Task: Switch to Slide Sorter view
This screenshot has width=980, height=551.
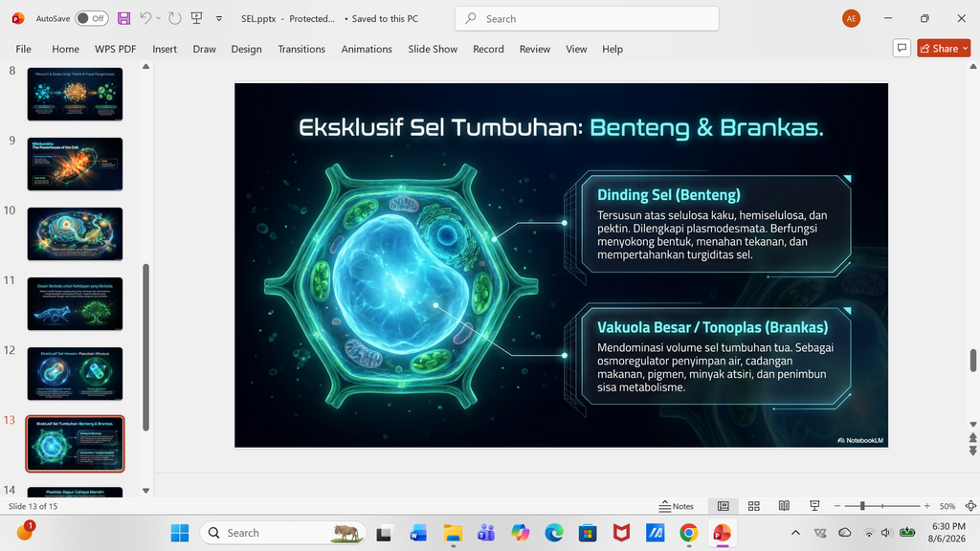Action: pos(754,506)
